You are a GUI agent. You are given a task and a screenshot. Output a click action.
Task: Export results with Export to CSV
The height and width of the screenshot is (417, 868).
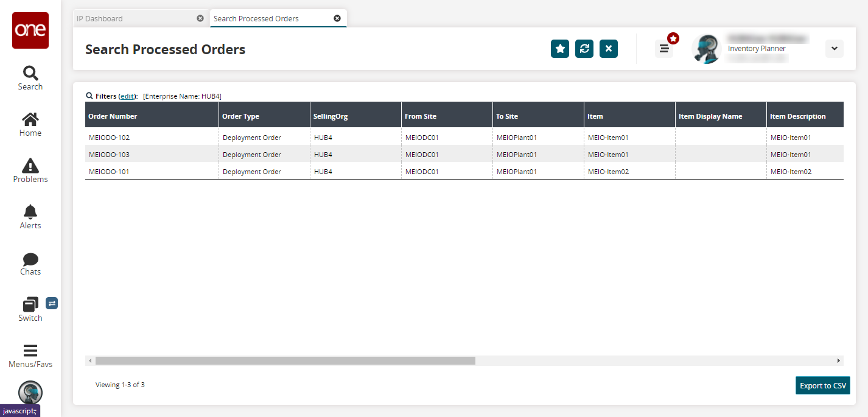pos(822,385)
